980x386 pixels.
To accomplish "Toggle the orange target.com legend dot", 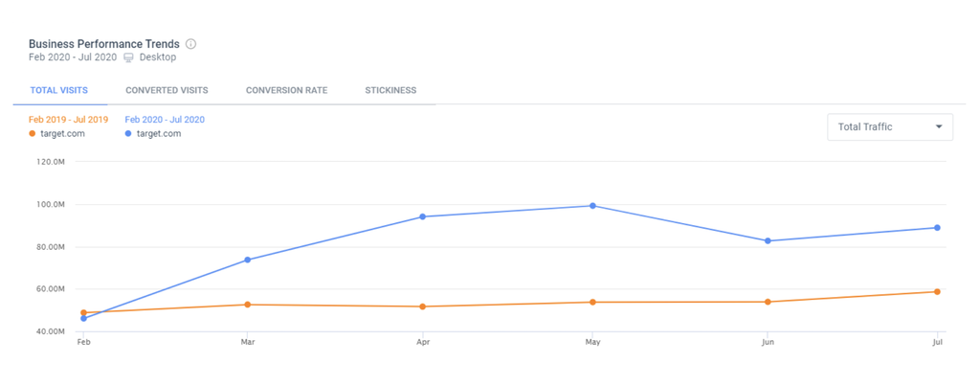I will click(x=33, y=134).
